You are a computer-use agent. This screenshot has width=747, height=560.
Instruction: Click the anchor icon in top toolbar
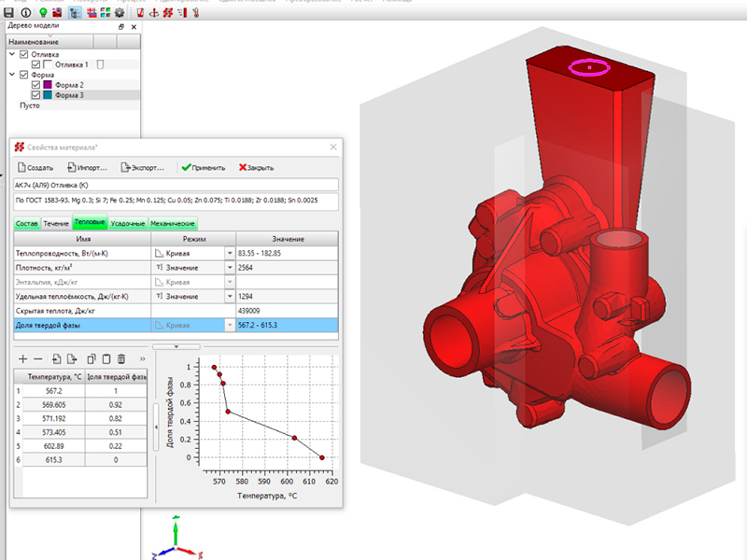(153, 13)
